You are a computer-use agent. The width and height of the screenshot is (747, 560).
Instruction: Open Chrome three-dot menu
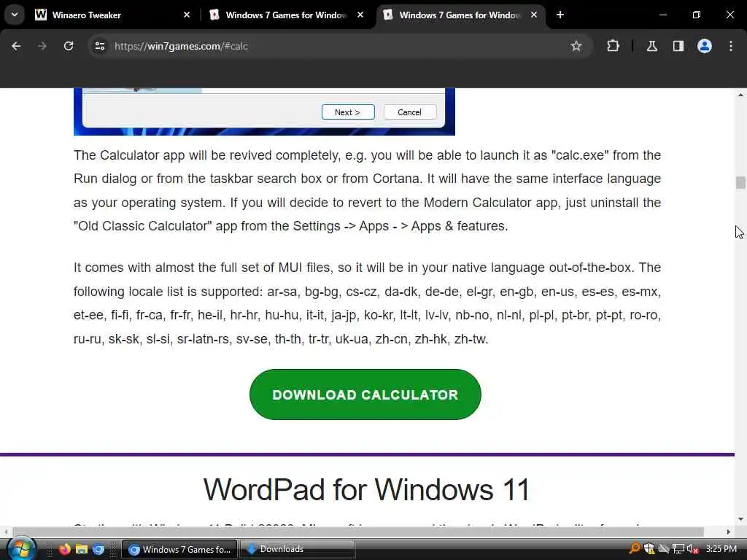tap(731, 46)
